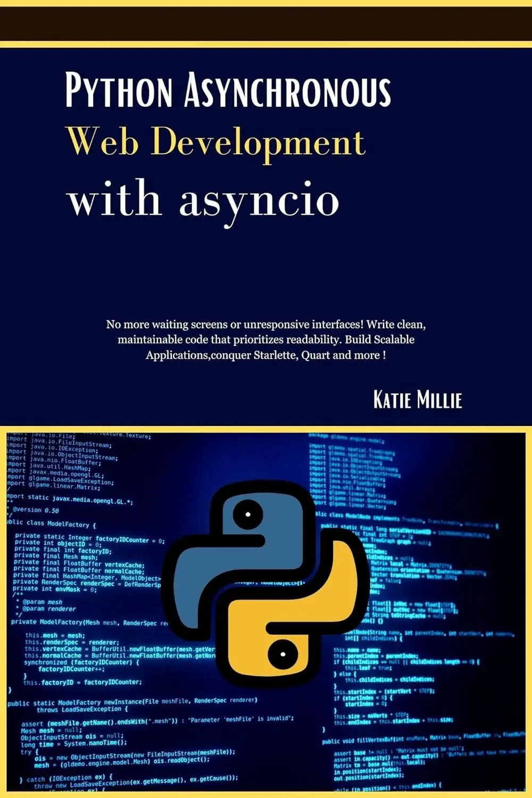Click code line "public class ModelFactory {"
This screenshot has width=532, height=798.
(51, 523)
